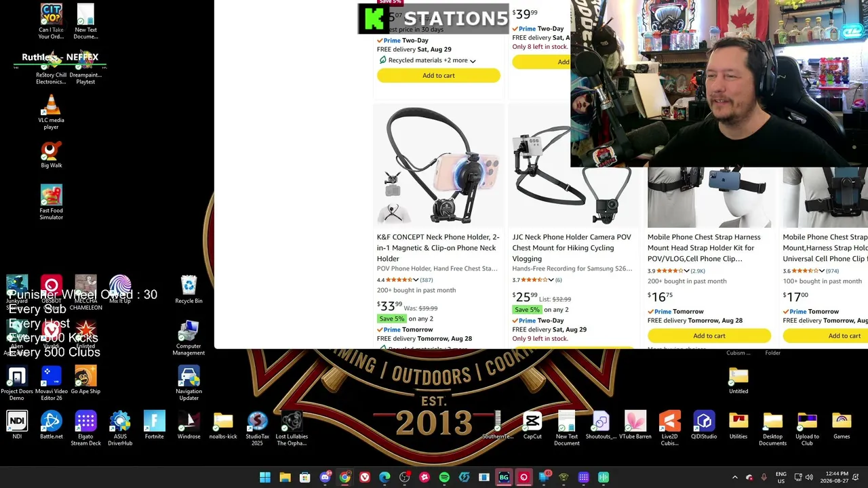Open Discord from the taskbar

pyautogui.click(x=325, y=477)
